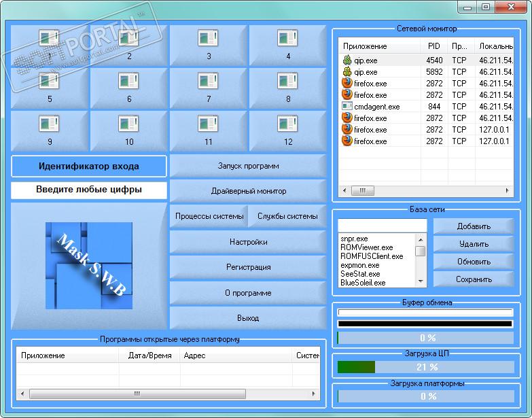Click Обновить in База сети
Image resolution: width=532 pixels, height=418 pixels.
pos(474,262)
